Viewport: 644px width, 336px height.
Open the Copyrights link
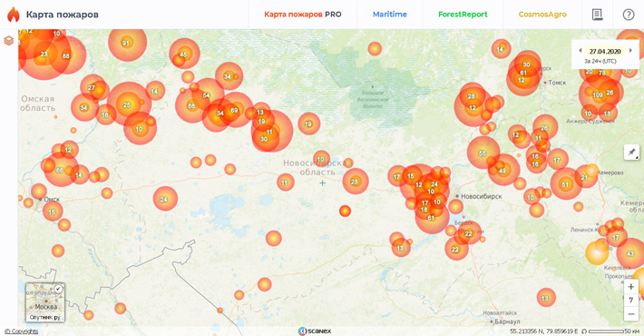(x=21, y=331)
